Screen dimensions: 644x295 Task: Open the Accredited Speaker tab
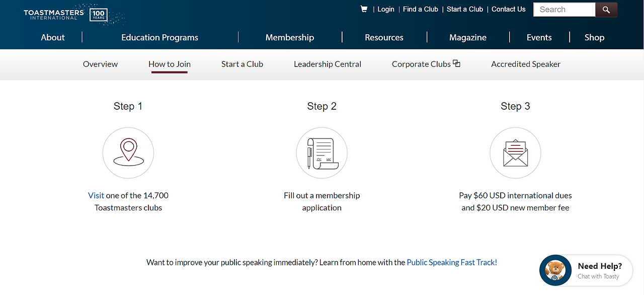tap(526, 64)
